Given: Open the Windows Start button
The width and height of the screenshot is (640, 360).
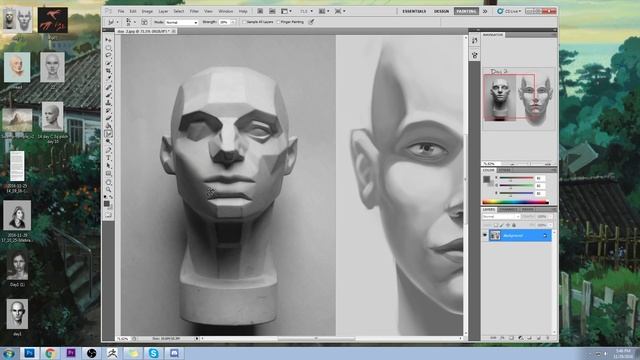Looking at the screenshot, I should [x=9, y=353].
